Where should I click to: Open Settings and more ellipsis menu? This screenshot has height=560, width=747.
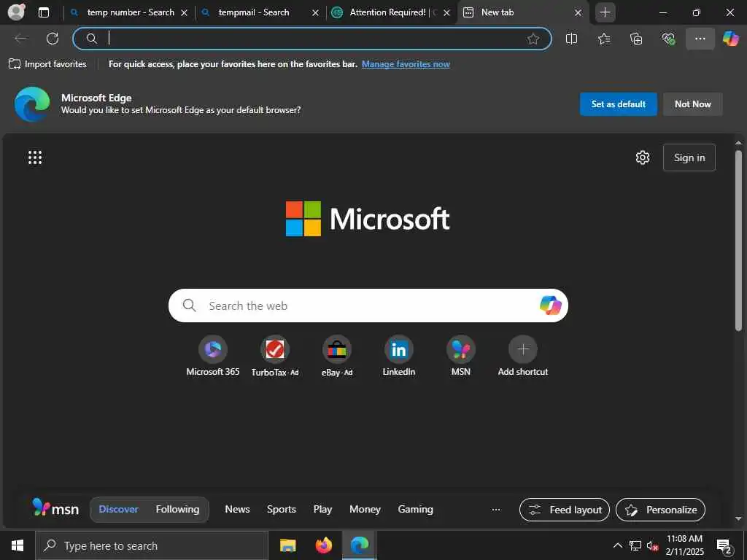(700, 39)
